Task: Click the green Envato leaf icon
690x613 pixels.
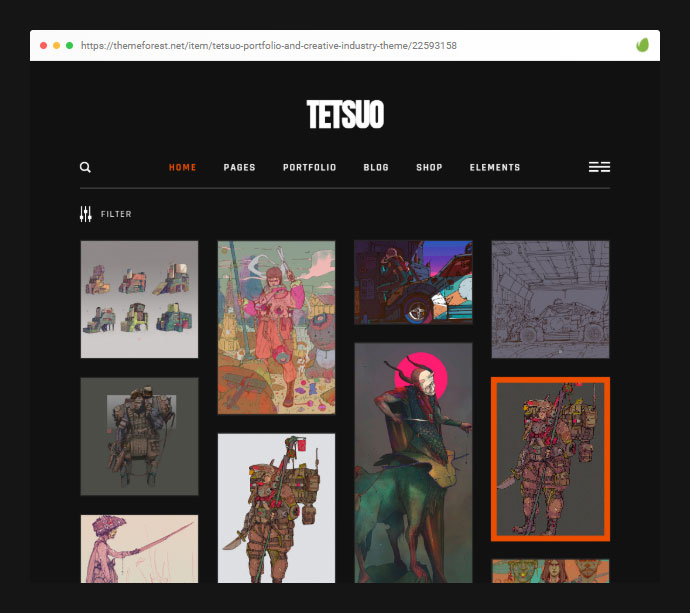Action: point(642,45)
